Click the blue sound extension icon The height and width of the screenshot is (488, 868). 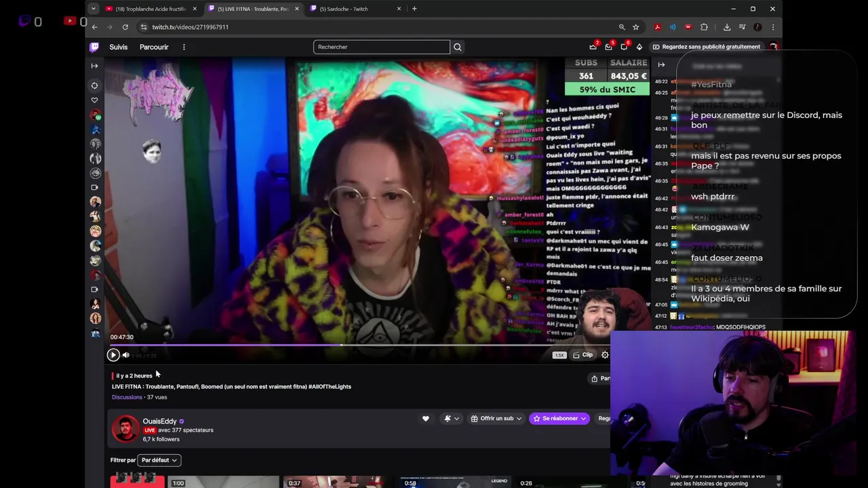(672, 27)
